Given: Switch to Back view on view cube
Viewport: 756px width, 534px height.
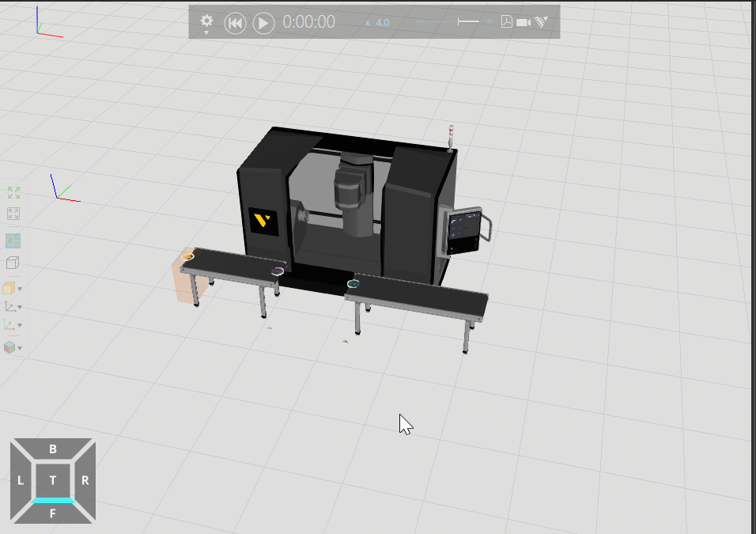Looking at the screenshot, I should (x=53, y=449).
